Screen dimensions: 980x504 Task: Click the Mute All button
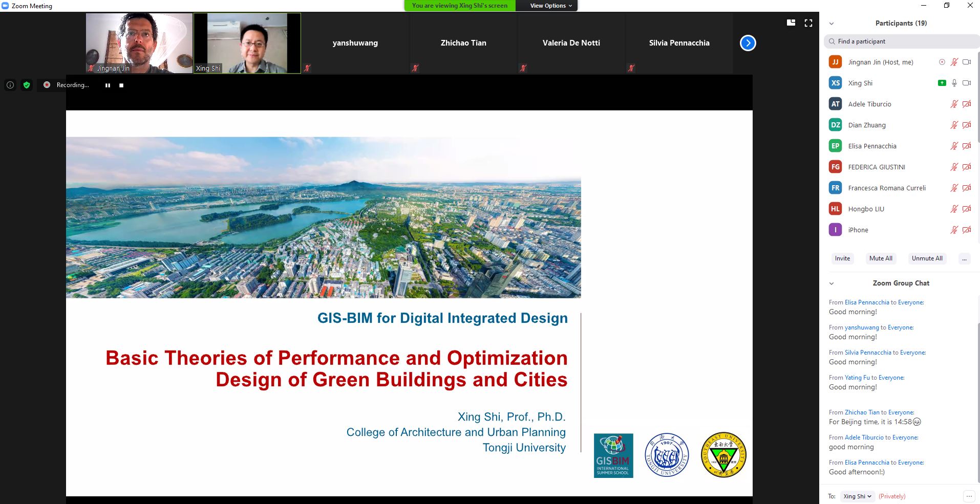click(x=881, y=258)
